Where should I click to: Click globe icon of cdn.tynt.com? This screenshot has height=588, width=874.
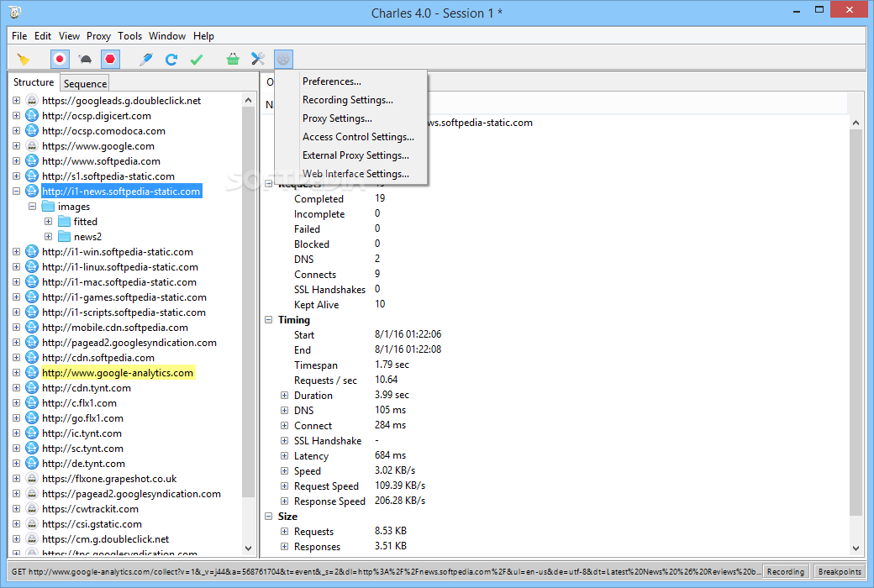tap(32, 388)
